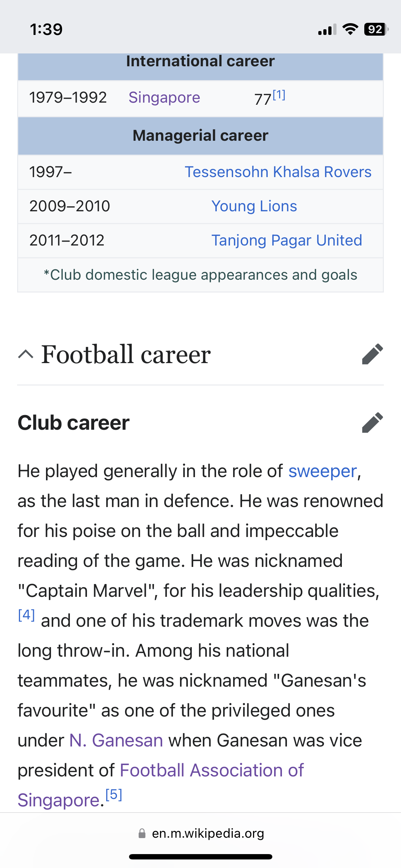Open the Singapore national team link
401x868 pixels.
coord(164,98)
